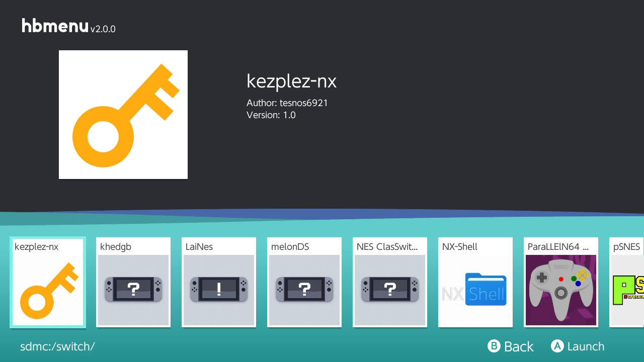Select the kezplez-nx key icon tile
Viewport: 644px width, 362px height.
coord(48,282)
